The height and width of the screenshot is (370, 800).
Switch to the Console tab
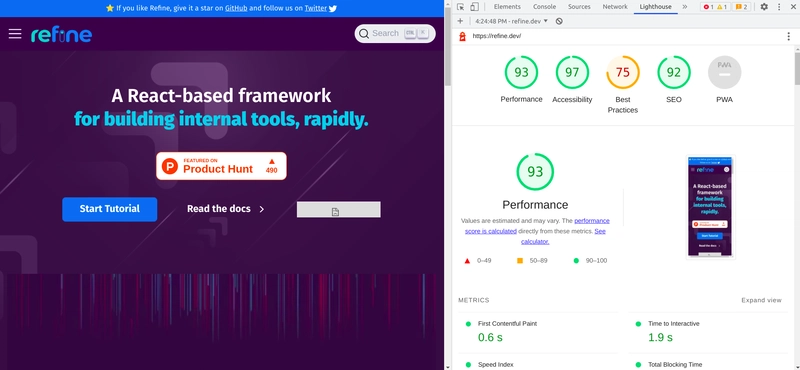click(544, 7)
